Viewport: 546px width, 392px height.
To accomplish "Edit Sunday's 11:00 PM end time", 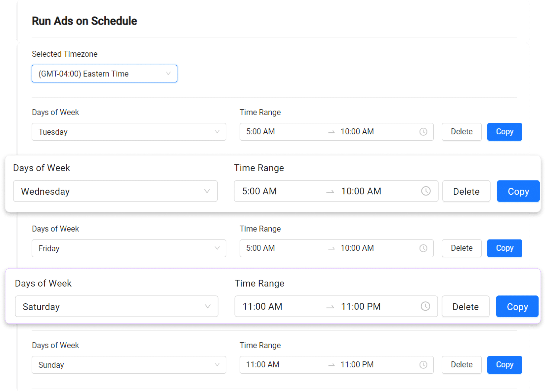I will pyautogui.click(x=357, y=365).
